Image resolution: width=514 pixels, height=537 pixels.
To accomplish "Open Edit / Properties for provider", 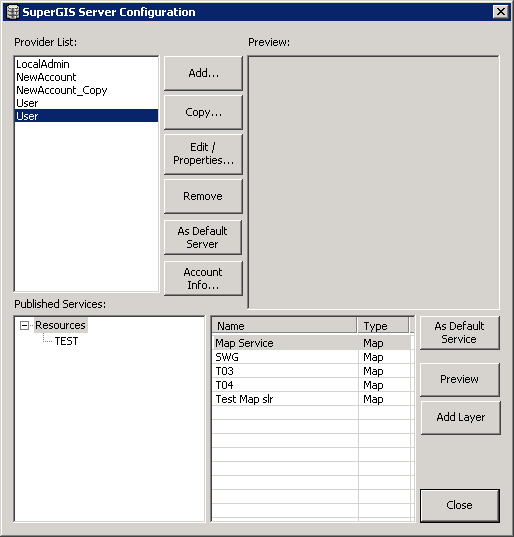I will (x=203, y=154).
